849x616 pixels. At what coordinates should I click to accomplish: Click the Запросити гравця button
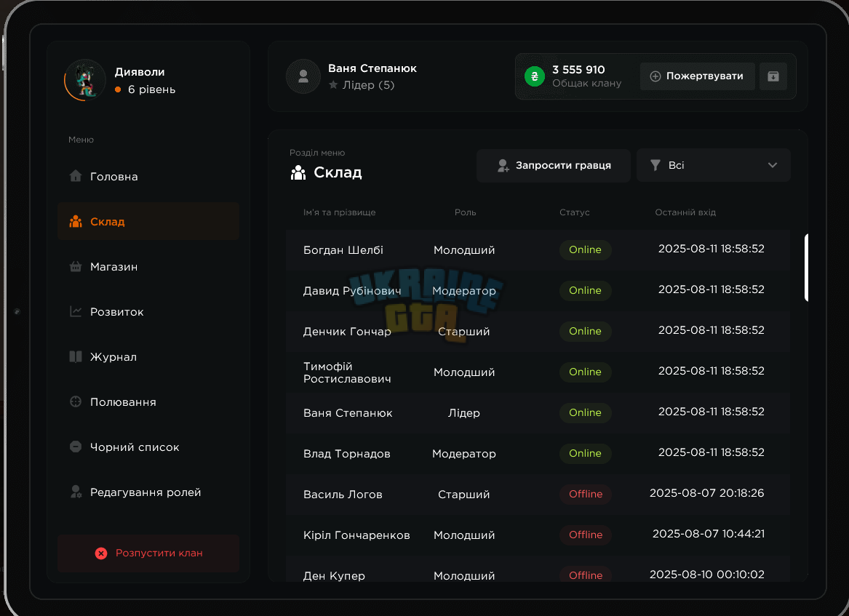click(554, 166)
